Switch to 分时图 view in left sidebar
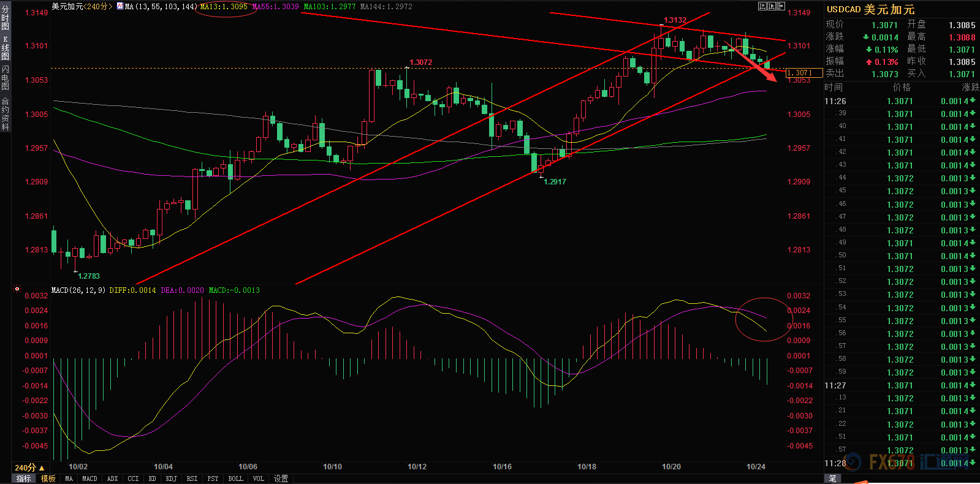The width and height of the screenshot is (980, 484). (x=6, y=18)
